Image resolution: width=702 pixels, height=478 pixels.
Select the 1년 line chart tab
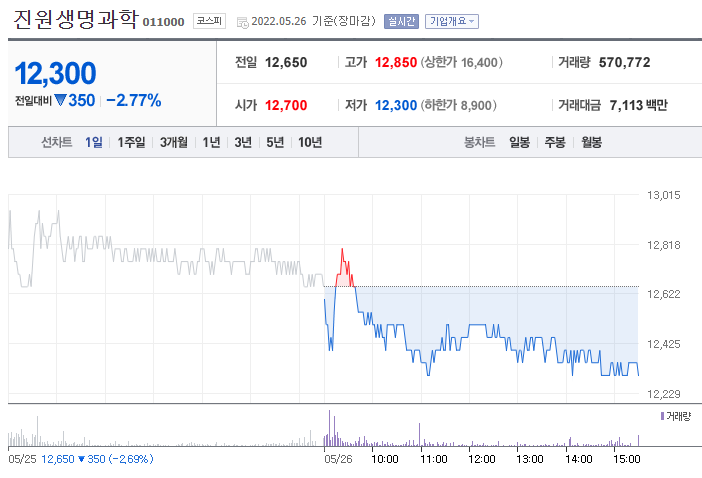(211, 142)
